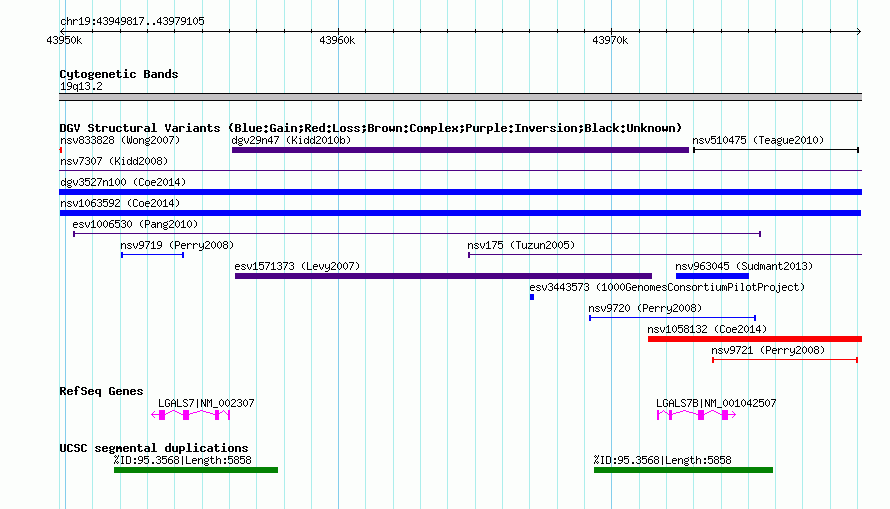This screenshot has height=509, width=890.
Task: Click the LGALS7|NM_002307 gene glyph
Action: (x=191, y=415)
